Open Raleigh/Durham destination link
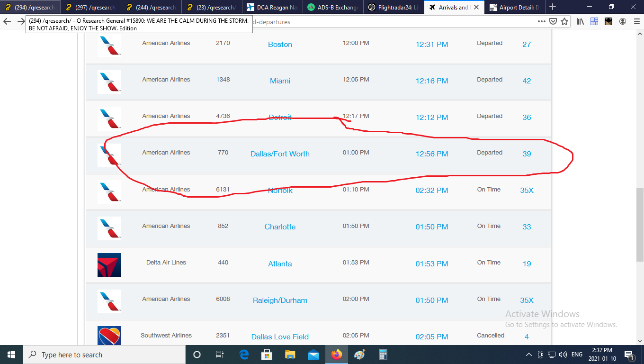 pyautogui.click(x=280, y=300)
